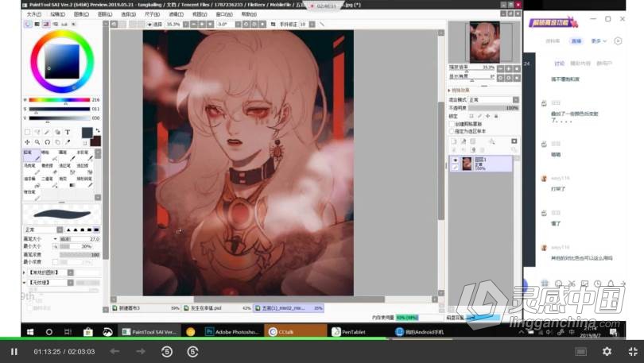644x363 pixels.
Task: Skip forward five seconds
Action: [192, 352]
